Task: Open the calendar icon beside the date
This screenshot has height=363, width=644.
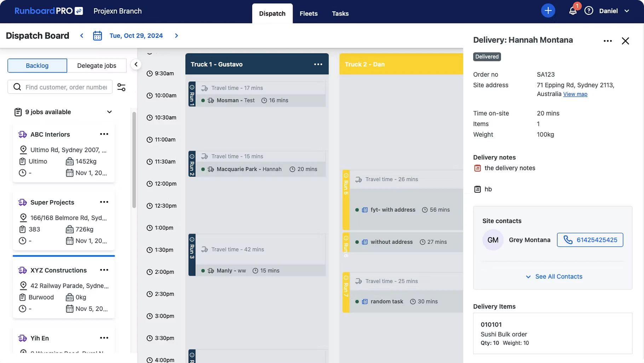Action: [97, 35]
